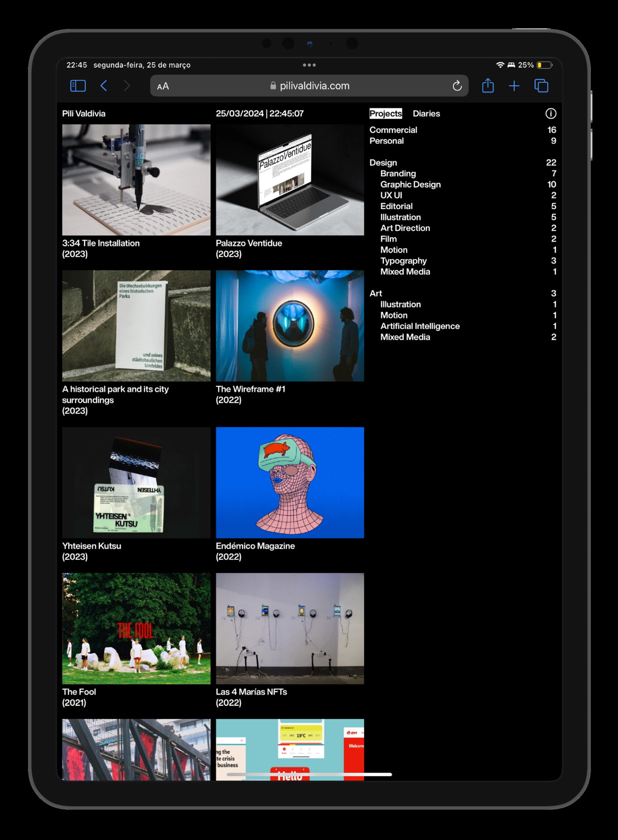Toggle the Safari sidebar panel
The image size is (618, 840).
coord(78,86)
